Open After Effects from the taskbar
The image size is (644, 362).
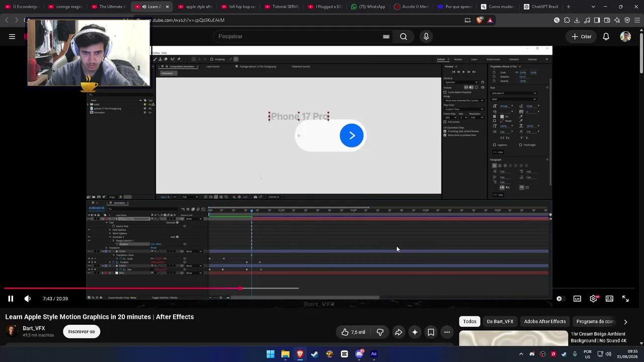pos(374,354)
